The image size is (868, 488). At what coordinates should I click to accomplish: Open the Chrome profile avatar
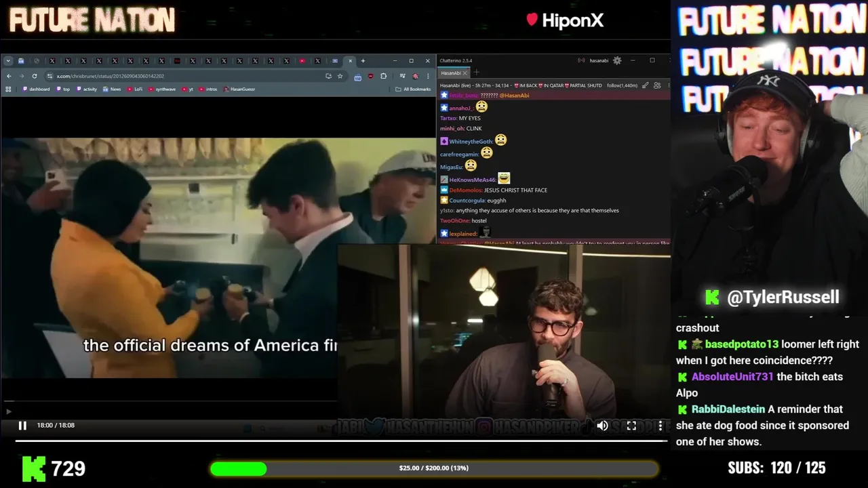416,76
